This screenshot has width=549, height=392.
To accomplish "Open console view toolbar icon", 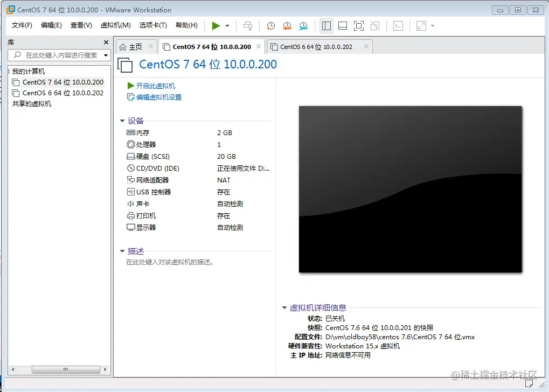I will 398,26.
